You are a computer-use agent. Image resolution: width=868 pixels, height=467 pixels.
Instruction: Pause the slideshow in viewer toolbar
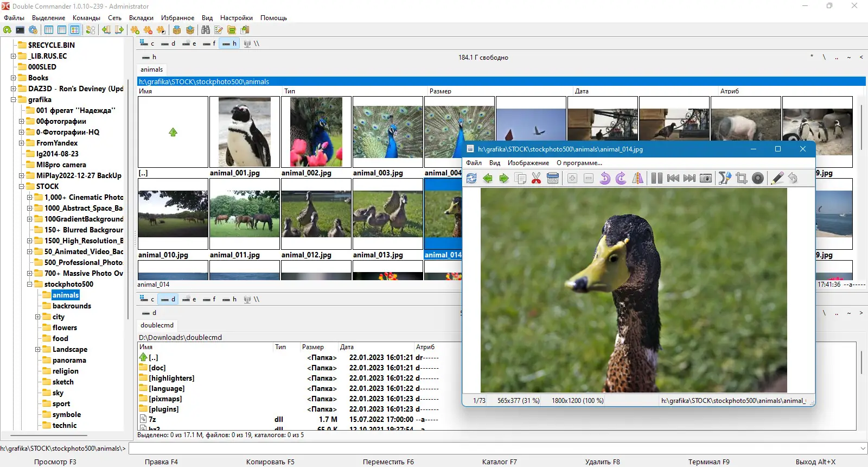656,179
